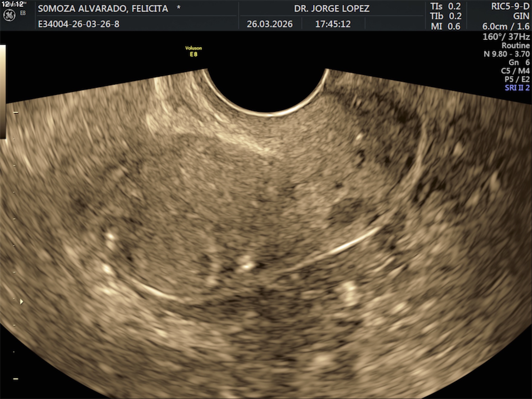Click the GIN application preset label
This screenshot has width=532, height=399.
[521, 16]
